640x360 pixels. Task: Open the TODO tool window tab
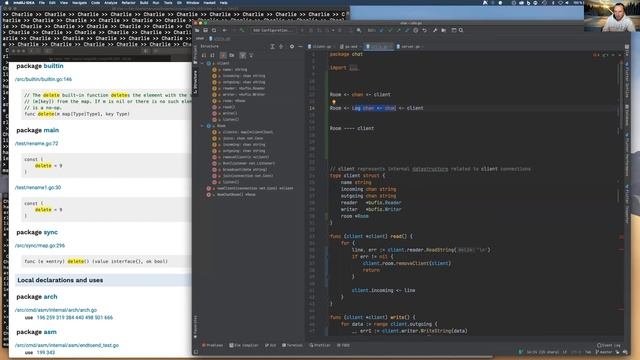(343, 345)
